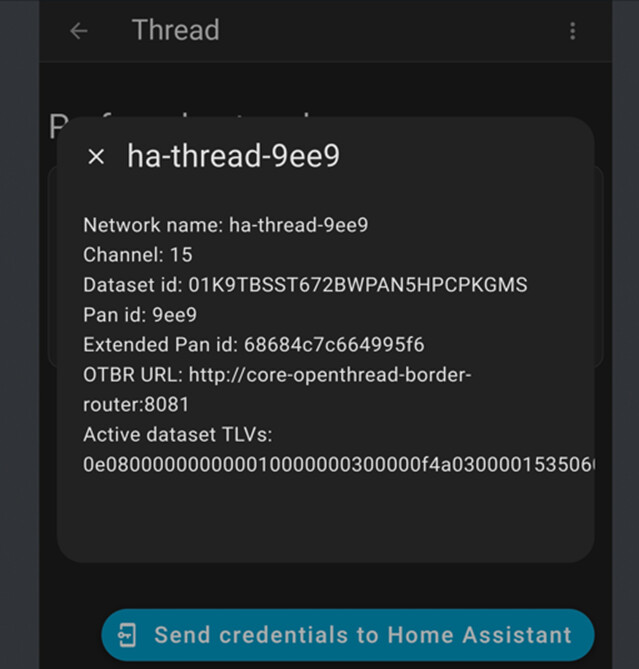639x669 pixels.
Task: Click the ha-thread-9ee9 dialog heading
Action: tap(233, 156)
